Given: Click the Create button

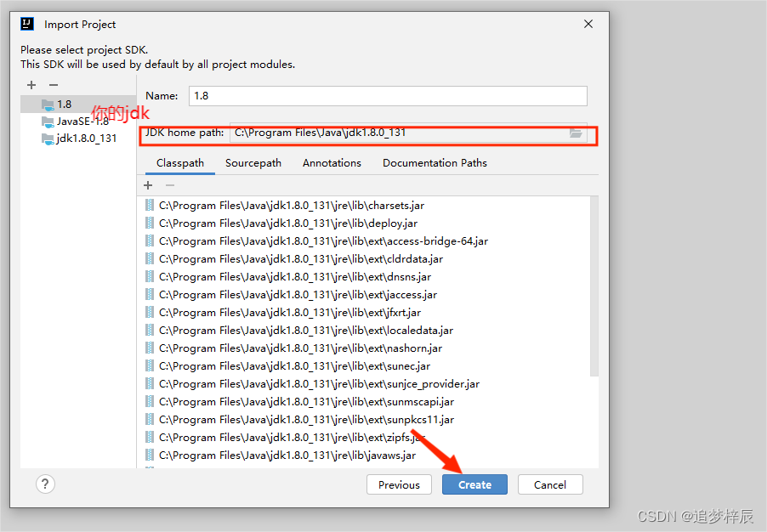Looking at the screenshot, I should (x=475, y=484).
